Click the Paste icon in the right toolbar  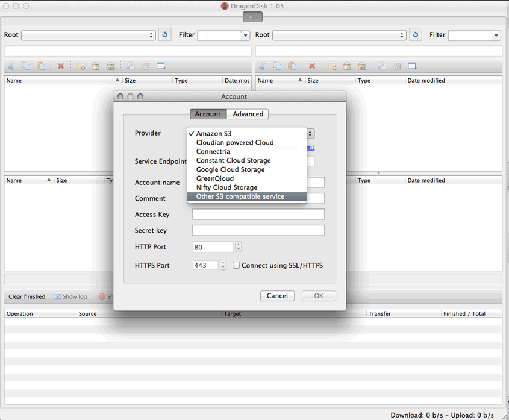[292, 66]
